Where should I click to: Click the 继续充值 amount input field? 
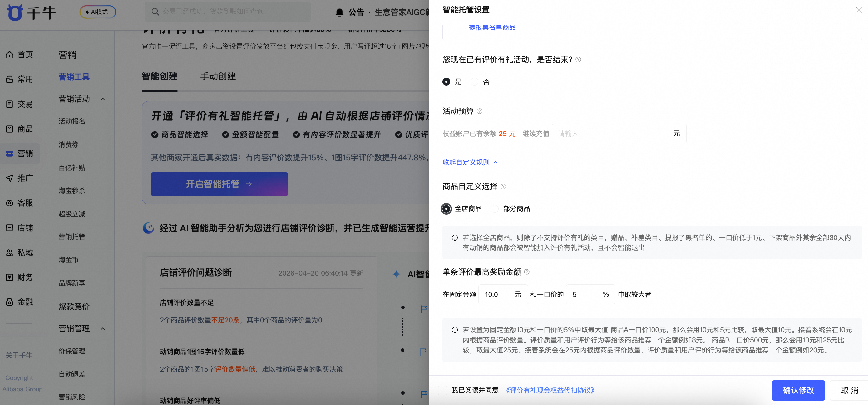619,134
